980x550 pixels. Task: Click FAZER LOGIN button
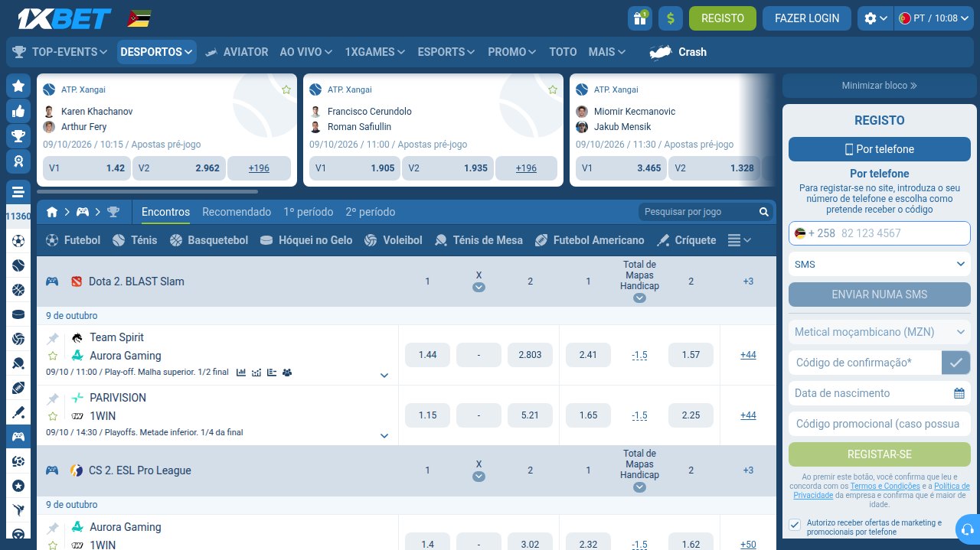click(807, 18)
